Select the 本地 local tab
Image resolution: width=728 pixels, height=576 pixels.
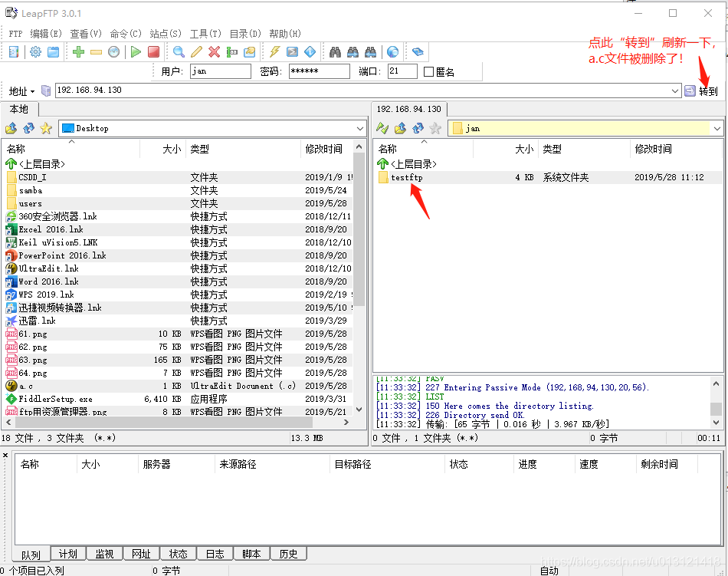(19, 109)
